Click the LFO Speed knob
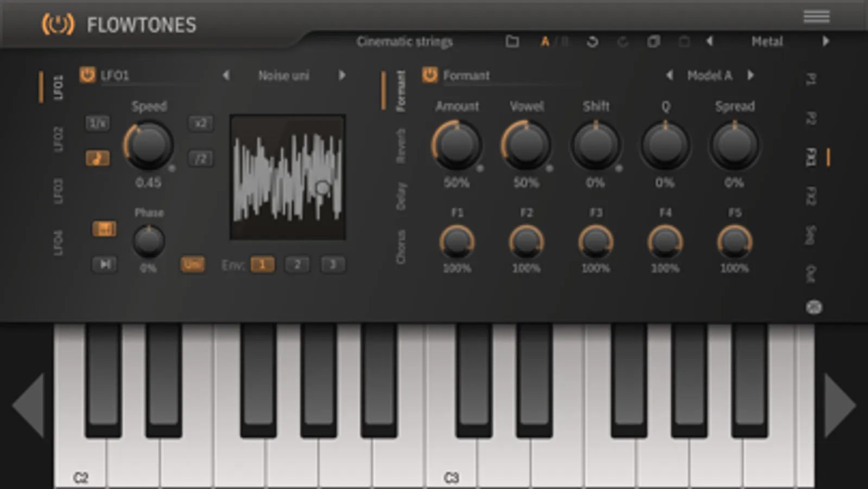Viewport: 868px width, 489px height. click(x=148, y=145)
